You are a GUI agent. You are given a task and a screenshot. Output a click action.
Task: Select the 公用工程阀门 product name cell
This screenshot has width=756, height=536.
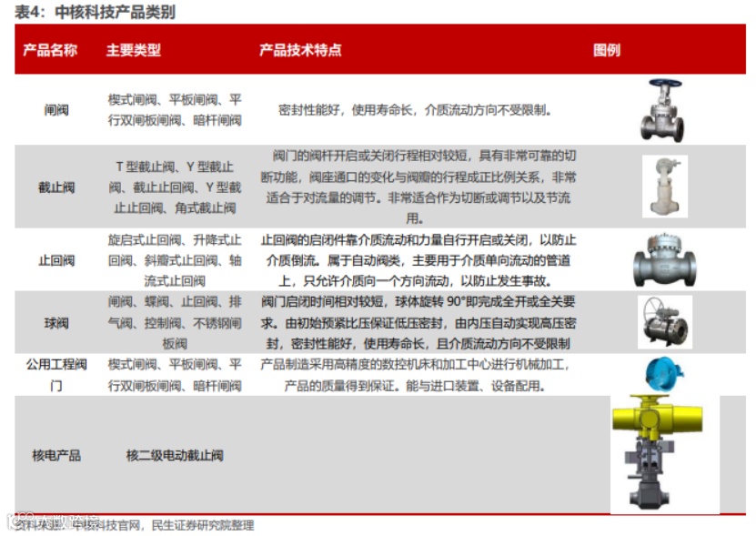click(56, 375)
